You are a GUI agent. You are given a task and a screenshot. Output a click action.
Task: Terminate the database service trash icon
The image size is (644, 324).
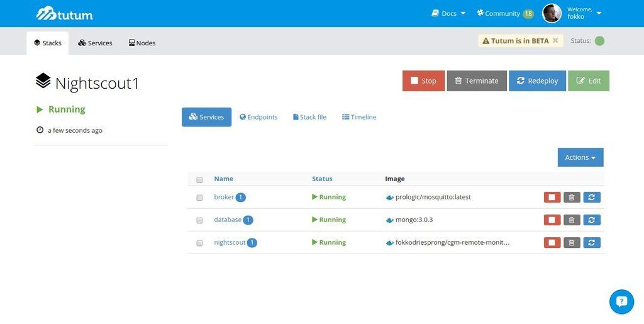click(572, 220)
